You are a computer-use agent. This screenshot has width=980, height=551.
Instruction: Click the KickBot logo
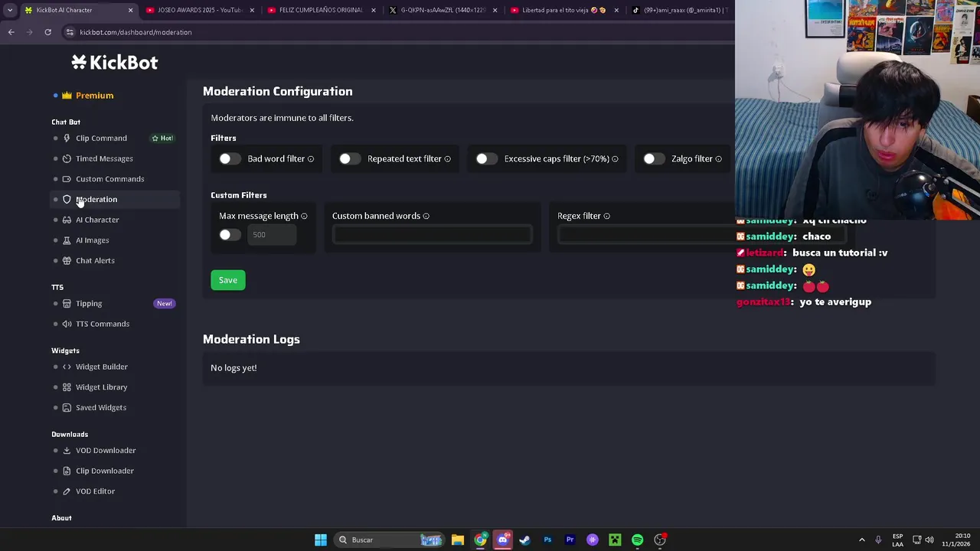115,63
